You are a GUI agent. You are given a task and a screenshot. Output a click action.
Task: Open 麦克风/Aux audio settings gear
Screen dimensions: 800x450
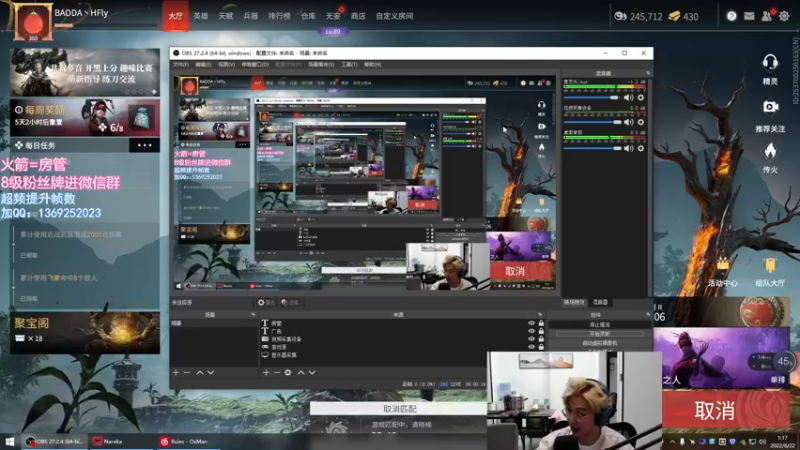[641, 97]
